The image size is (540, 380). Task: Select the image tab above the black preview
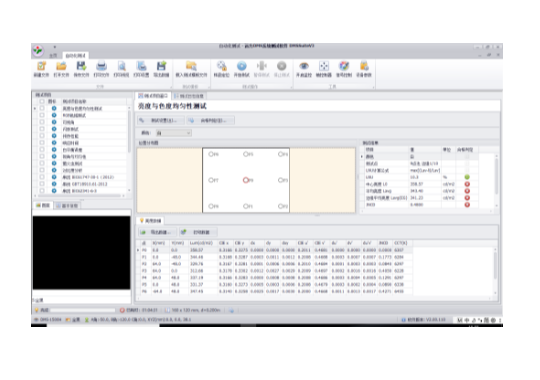click(x=43, y=206)
